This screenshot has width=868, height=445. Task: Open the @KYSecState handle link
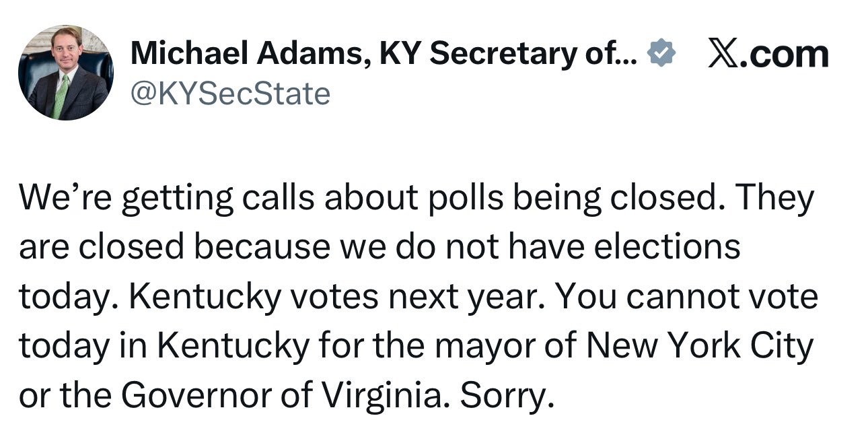point(230,93)
